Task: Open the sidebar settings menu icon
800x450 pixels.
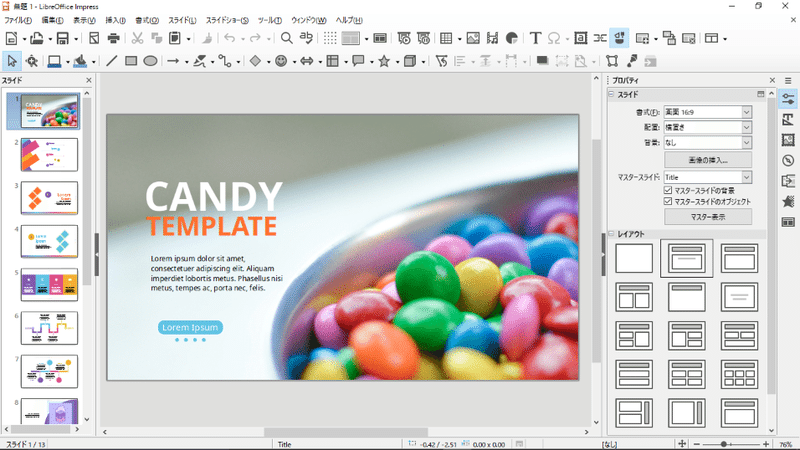Action: [788, 81]
